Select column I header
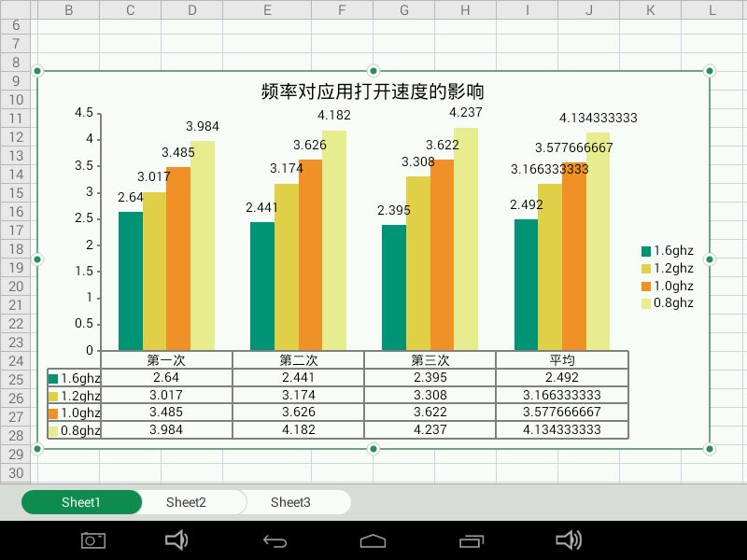 point(527,9)
